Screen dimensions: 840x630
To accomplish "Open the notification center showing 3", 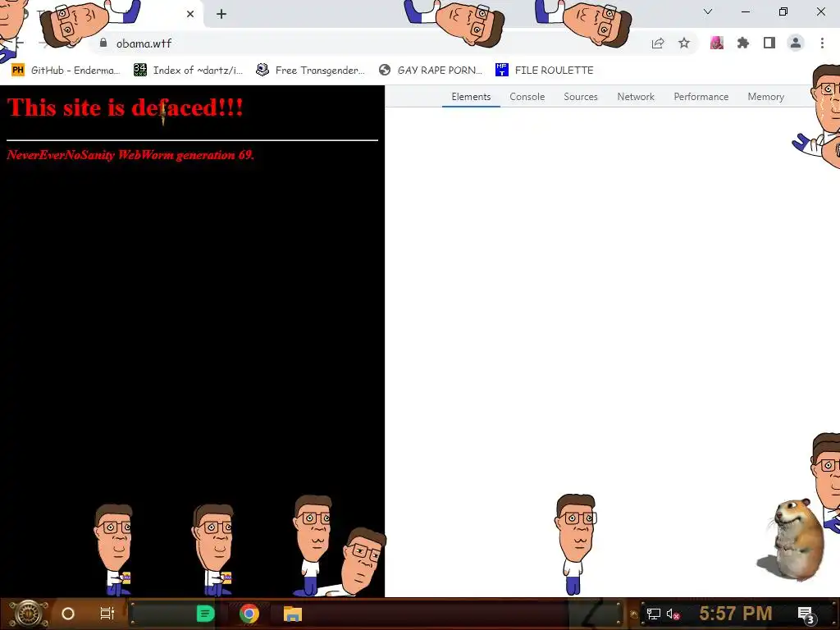I will pyautogui.click(x=807, y=615).
